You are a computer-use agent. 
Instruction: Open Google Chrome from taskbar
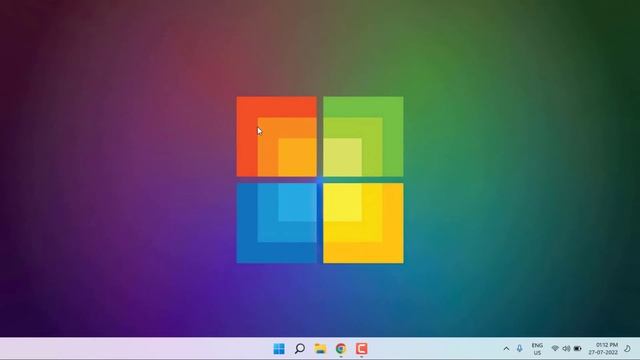coord(341,349)
